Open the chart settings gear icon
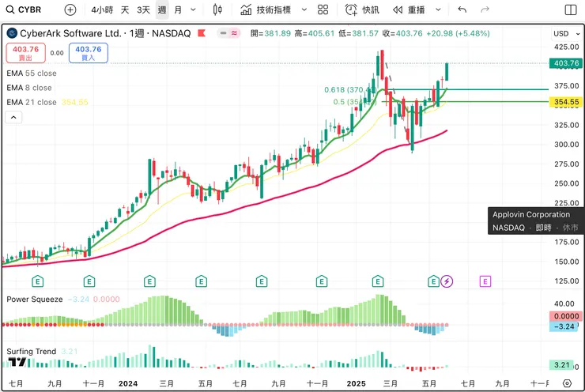 click(567, 383)
